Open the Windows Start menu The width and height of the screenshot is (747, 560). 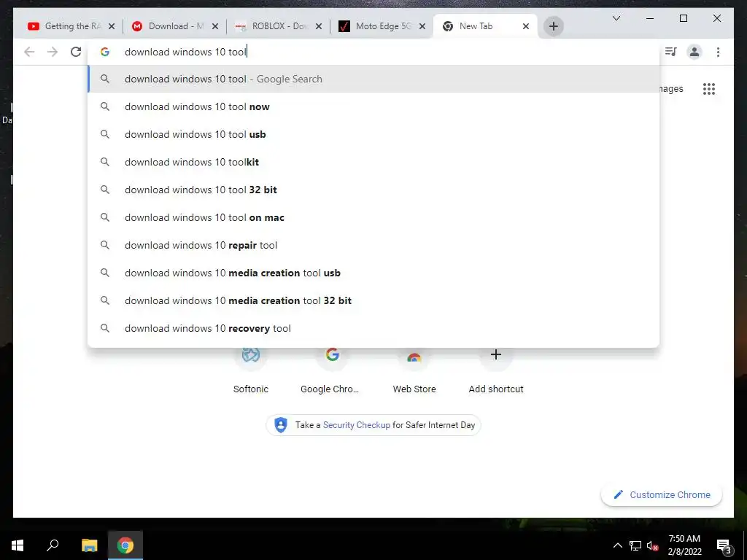(18, 545)
